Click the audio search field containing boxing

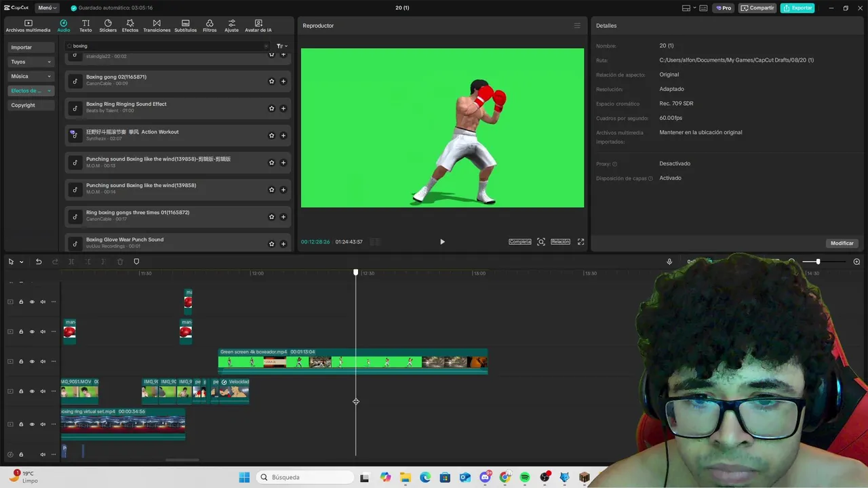(x=168, y=46)
